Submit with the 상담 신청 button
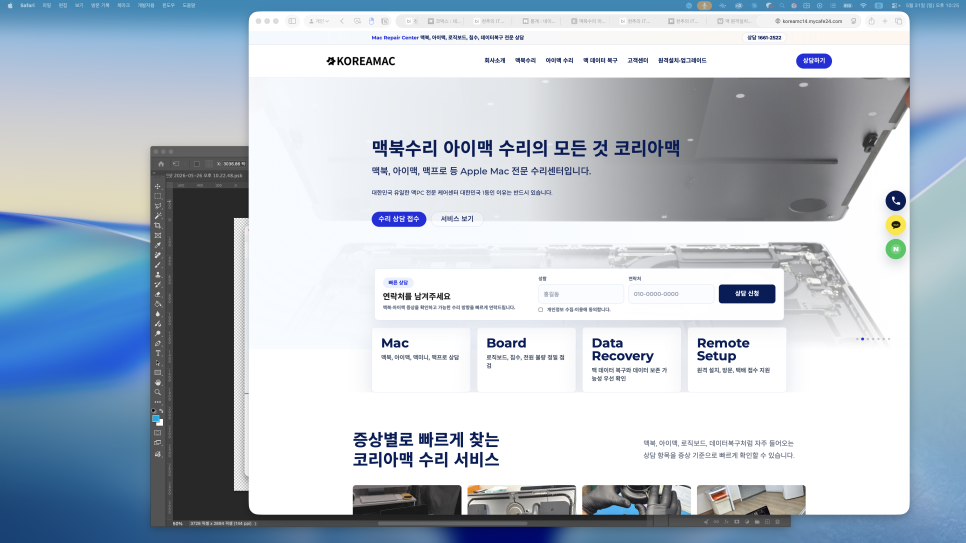The height and width of the screenshot is (543, 966). (x=747, y=293)
